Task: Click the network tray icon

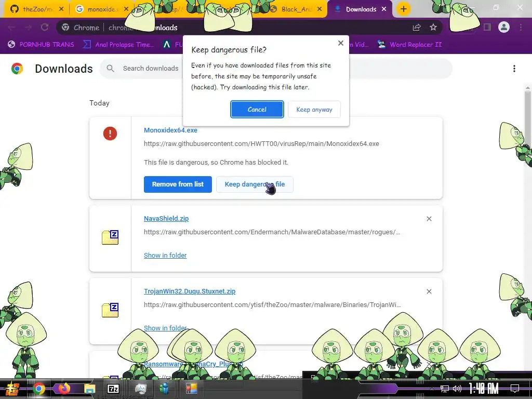Action: click(445, 389)
